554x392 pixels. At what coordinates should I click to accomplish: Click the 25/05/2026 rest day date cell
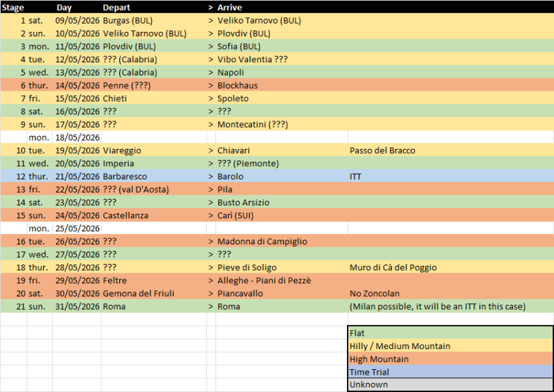78,229
